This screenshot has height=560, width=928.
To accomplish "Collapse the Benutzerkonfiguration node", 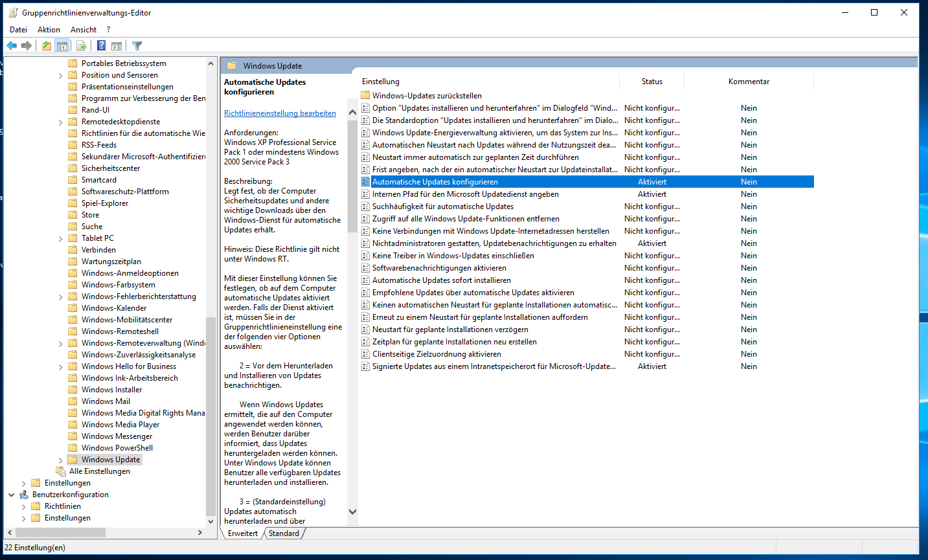I will tap(11, 495).
